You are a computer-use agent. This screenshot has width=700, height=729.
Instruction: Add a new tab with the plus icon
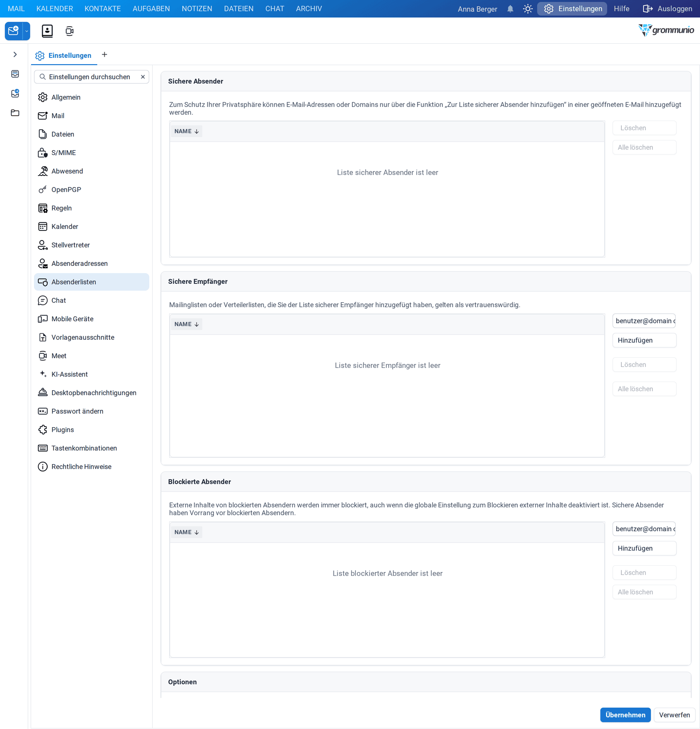point(105,54)
